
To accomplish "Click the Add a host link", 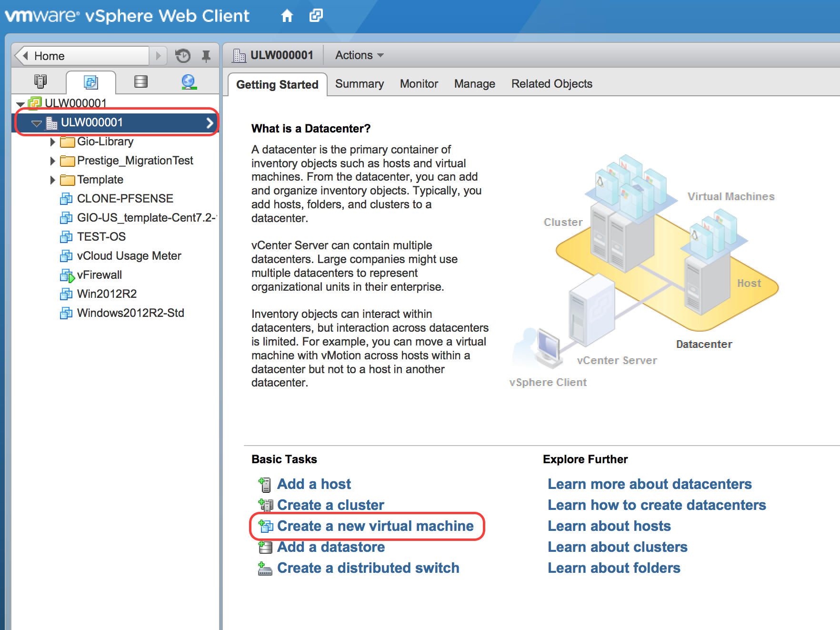I will point(314,484).
